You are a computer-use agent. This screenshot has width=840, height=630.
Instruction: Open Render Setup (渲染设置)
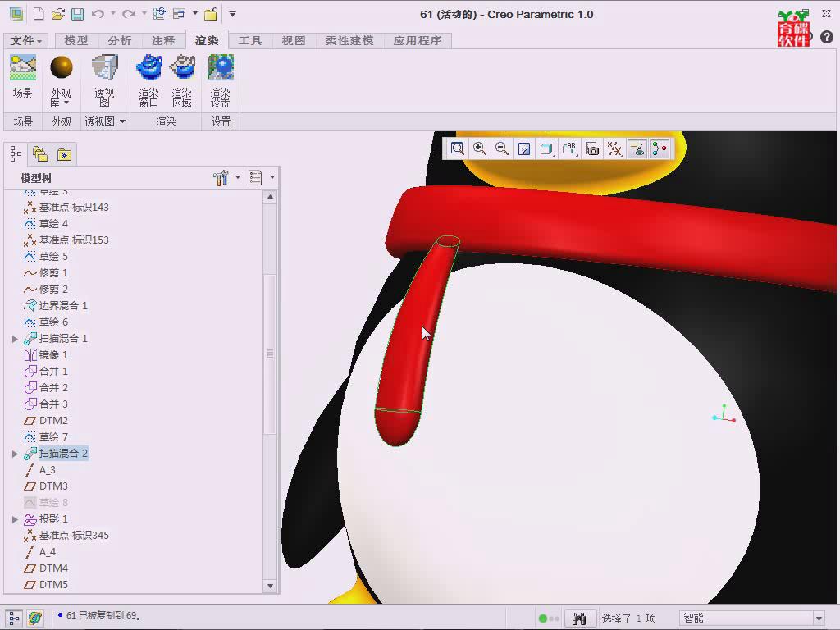pos(220,80)
